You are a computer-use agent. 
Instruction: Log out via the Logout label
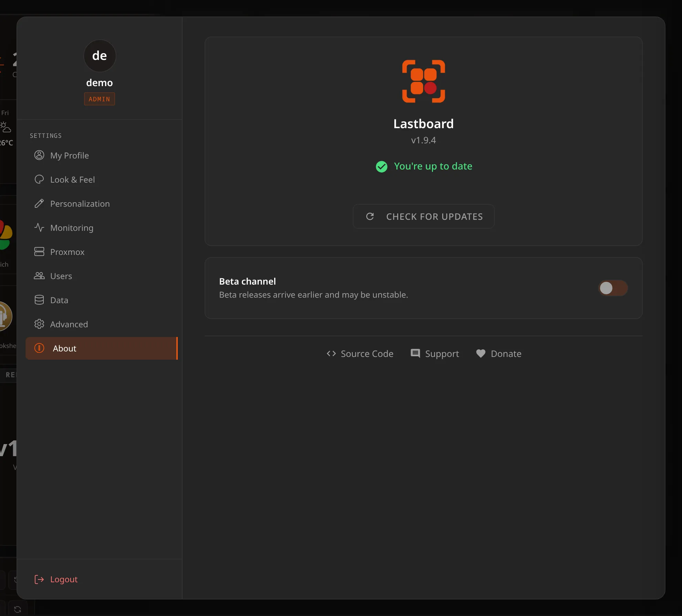tap(64, 579)
